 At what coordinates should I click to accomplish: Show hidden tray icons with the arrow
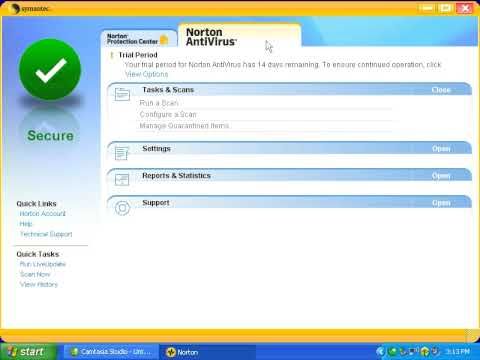pos(380,351)
